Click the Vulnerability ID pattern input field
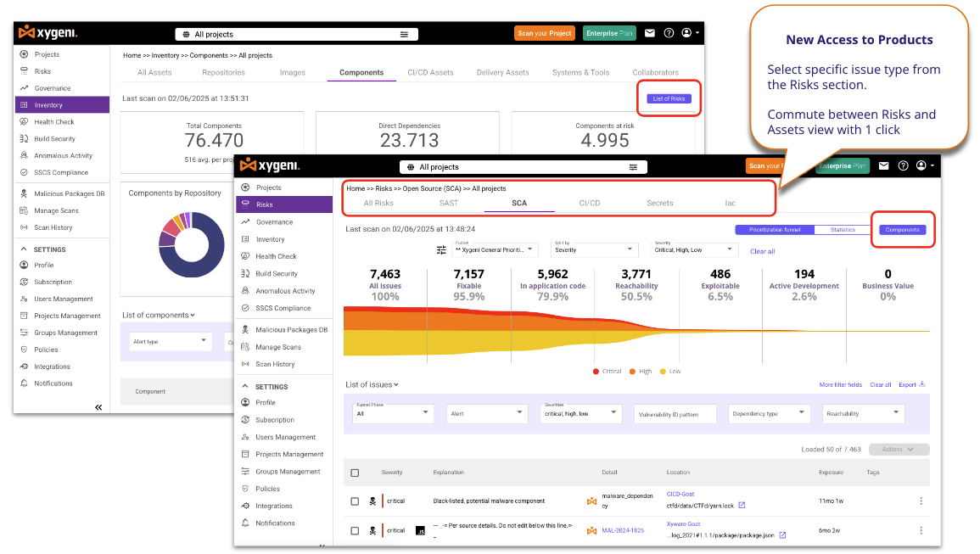 coord(675,414)
